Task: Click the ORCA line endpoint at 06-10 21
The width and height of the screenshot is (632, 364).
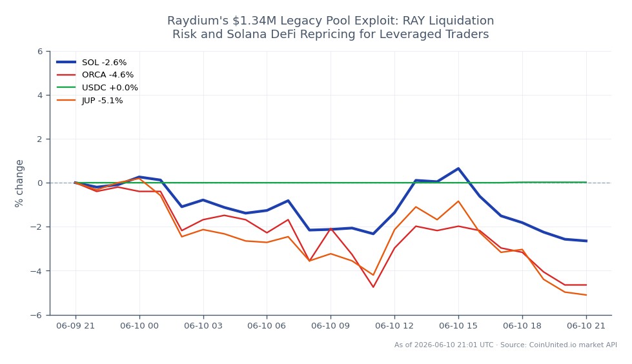Action: [586, 285]
